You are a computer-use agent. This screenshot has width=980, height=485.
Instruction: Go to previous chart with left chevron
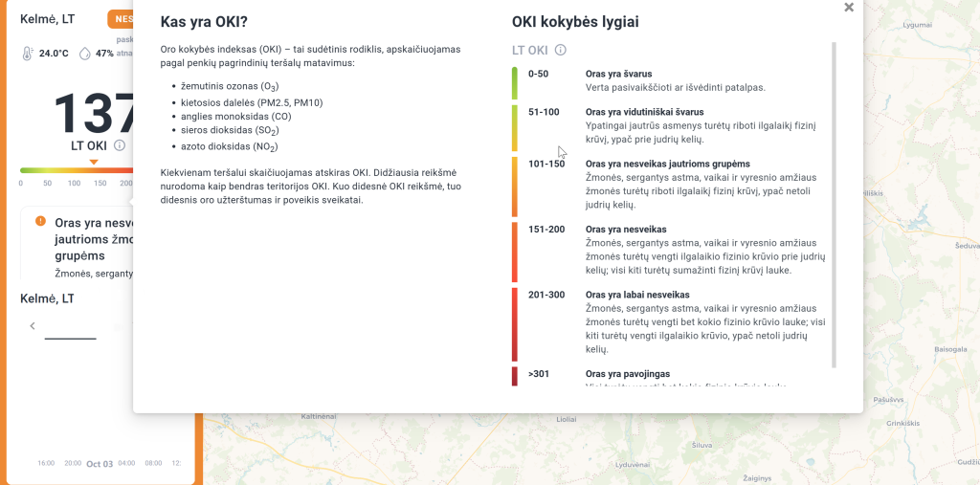(33, 326)
